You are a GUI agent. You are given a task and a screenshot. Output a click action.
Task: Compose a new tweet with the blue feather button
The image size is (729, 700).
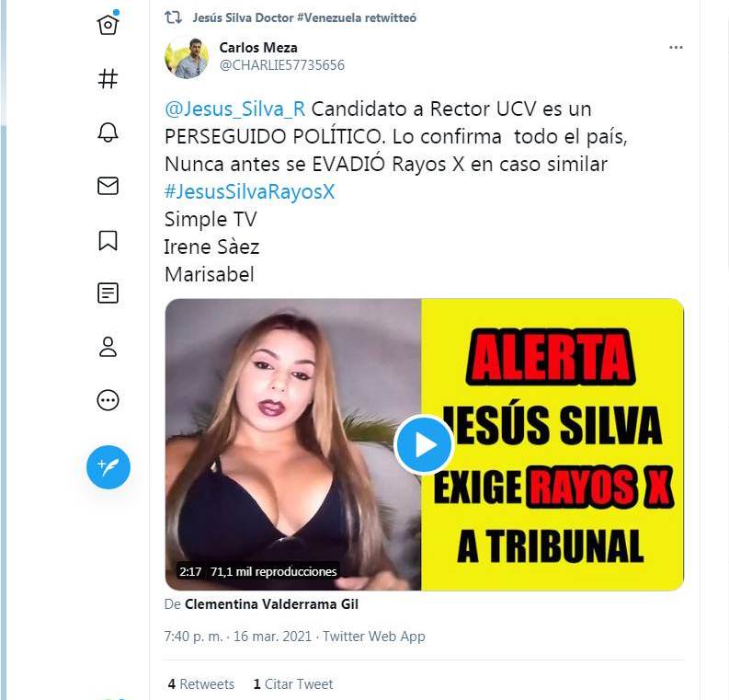click(108, 467)
